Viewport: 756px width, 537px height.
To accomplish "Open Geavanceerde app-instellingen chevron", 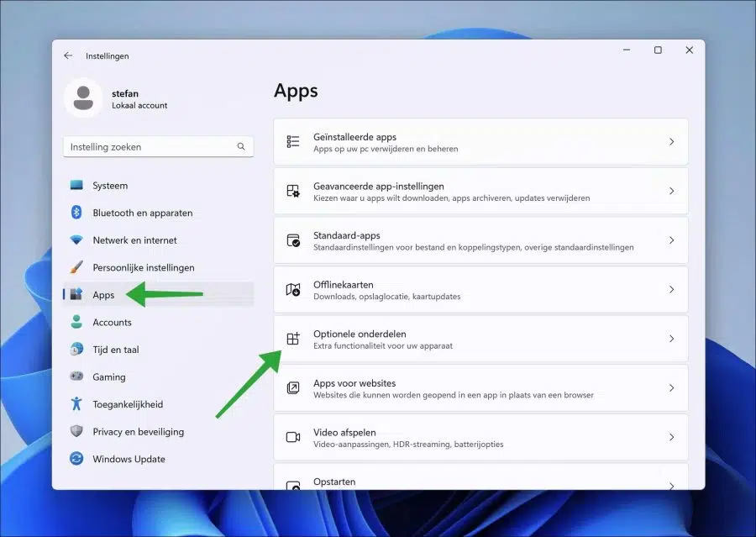I will coord(672,191).
